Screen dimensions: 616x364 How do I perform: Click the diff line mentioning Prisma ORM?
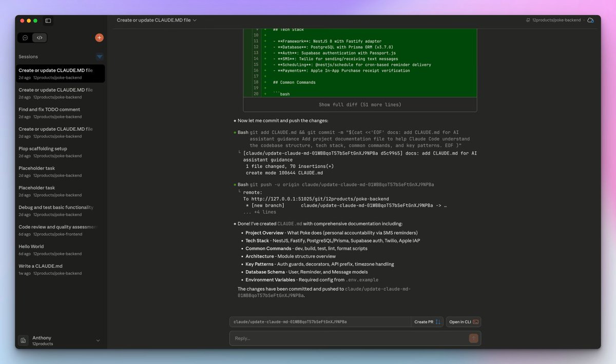coord(333,47)
